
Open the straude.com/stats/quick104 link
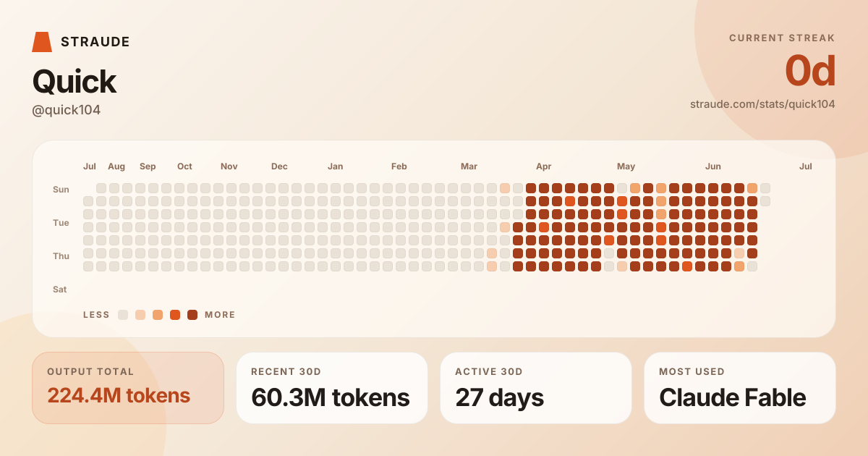(762, 104)
